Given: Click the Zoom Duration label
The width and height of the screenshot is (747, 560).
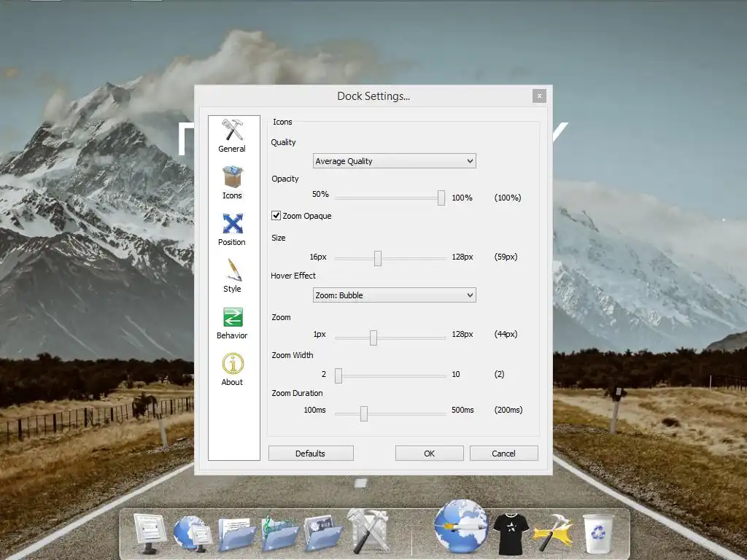Looking at the screenshot, I should pyautogui.click(x=298, y=393).
